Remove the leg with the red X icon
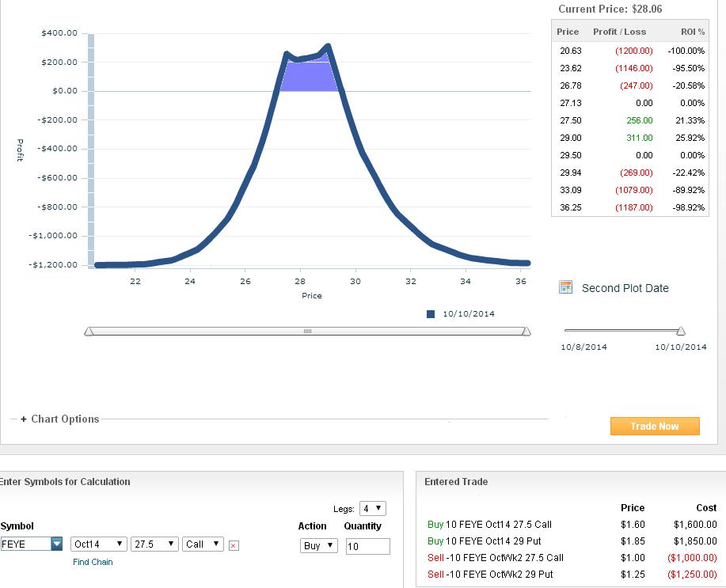Image resolution: width=726 pixels, height=588 pixels. (234, 545)
